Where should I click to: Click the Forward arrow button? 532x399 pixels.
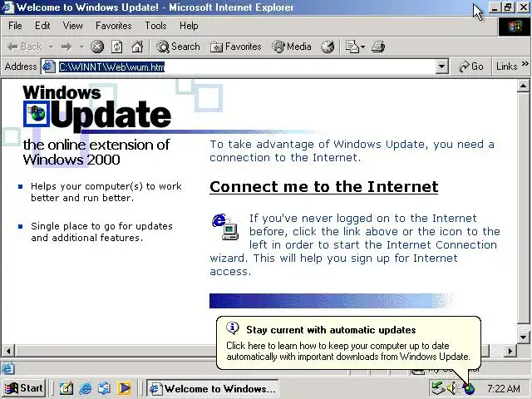(66, 47)
